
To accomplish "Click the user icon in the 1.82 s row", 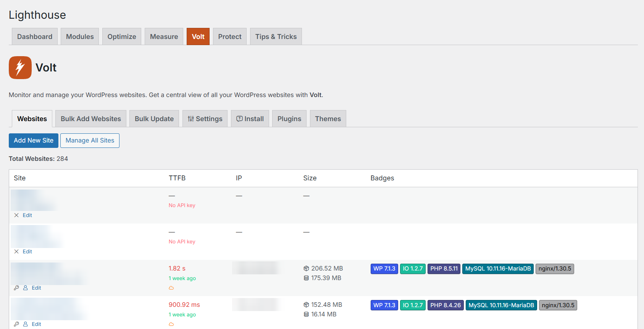I will click(x=26, y=288).
